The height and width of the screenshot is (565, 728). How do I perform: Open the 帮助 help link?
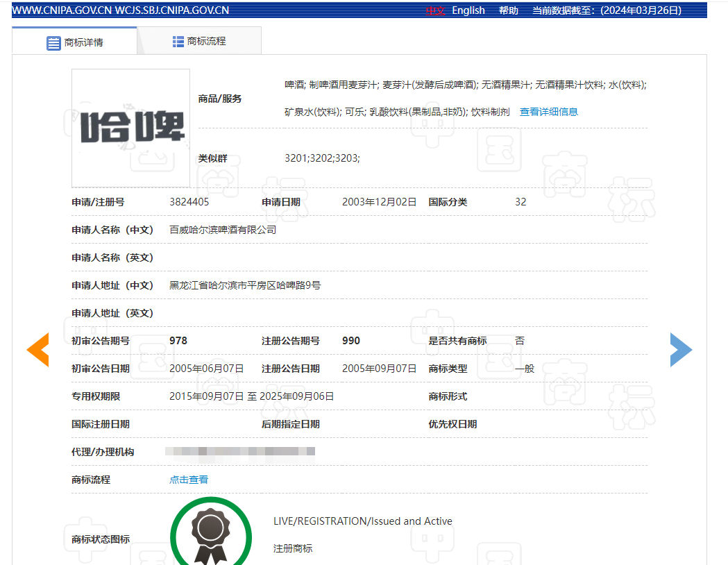click(x=509, y=10)
